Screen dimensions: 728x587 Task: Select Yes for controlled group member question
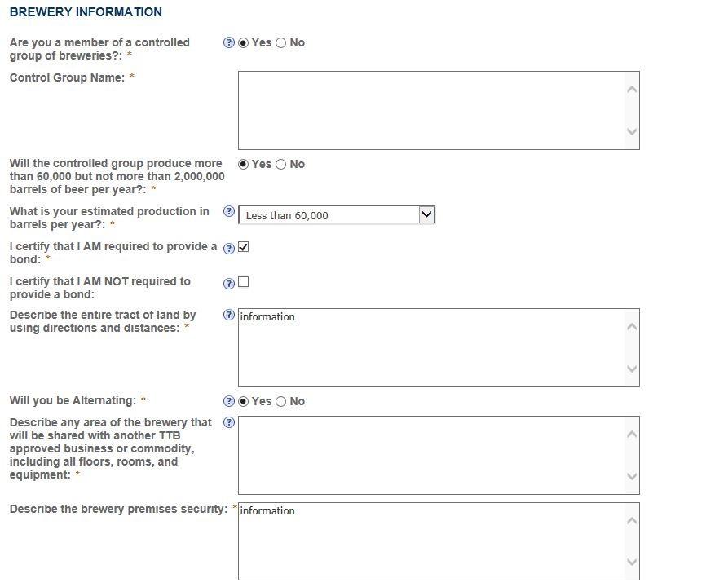(243, 42)
